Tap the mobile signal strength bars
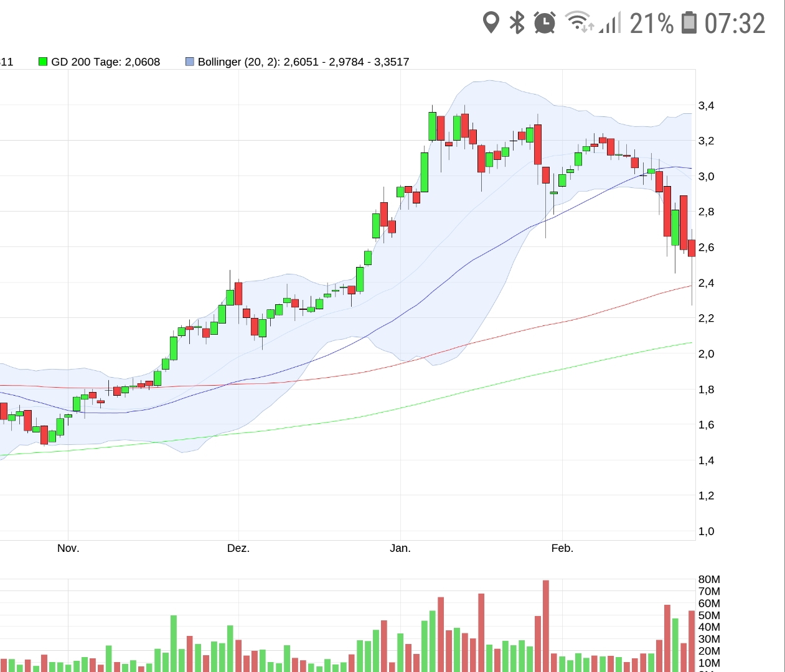 (x=611, y=24)
